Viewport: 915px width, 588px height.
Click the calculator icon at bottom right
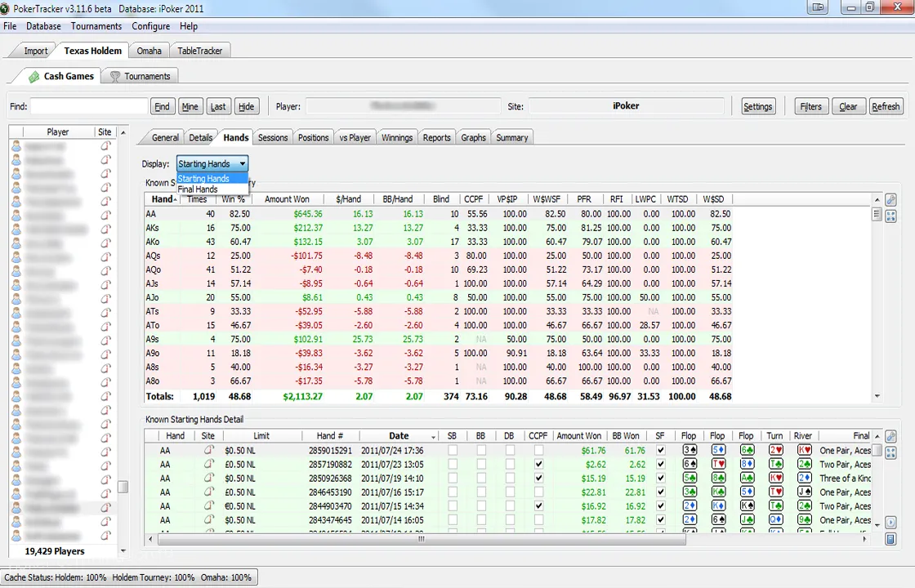point(890,538)
